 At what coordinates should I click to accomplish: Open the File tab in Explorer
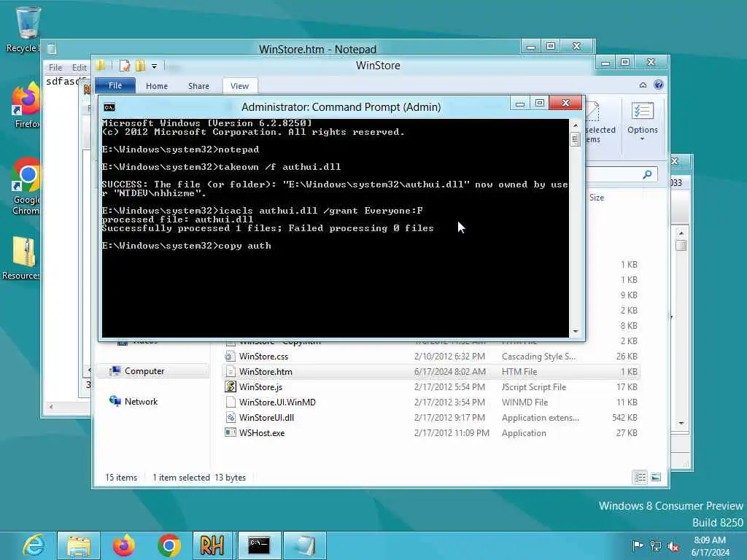pos(115,86)
